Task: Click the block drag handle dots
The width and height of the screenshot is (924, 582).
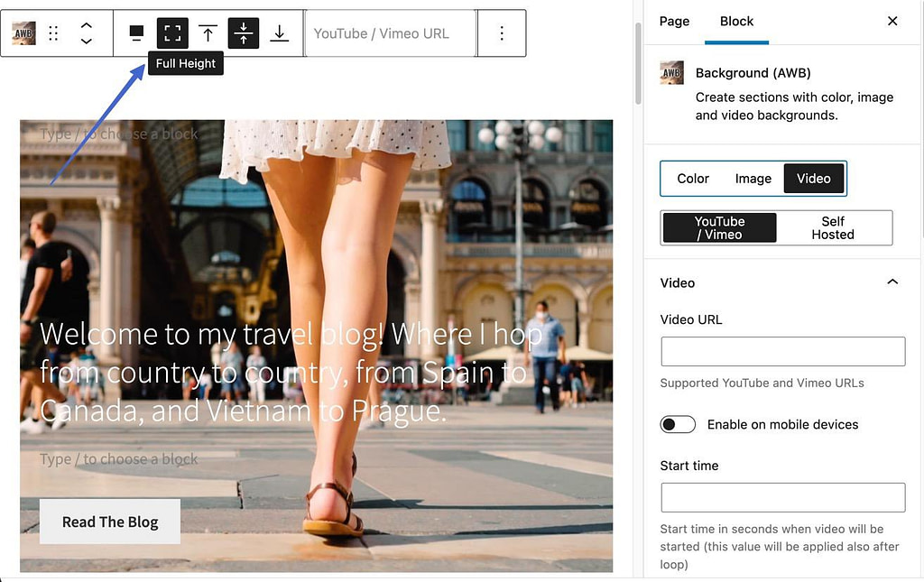Action: point(53,32)
